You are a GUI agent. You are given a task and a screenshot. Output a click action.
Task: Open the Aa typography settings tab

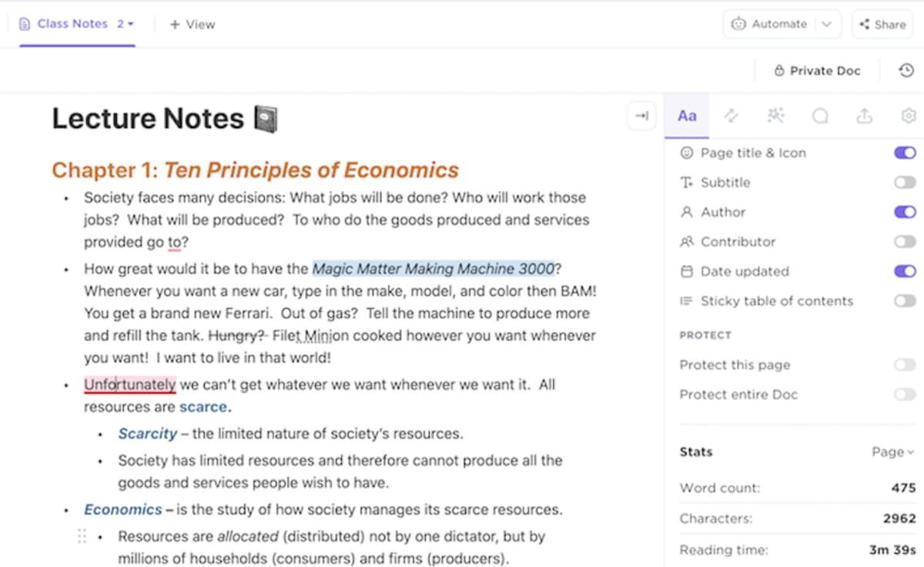coord(687,116)
